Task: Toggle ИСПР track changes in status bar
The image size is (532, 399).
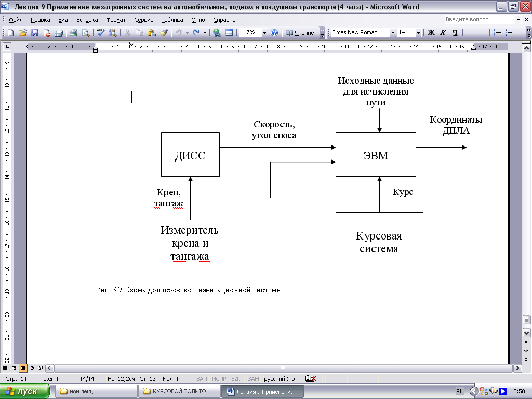Action: (219, 379)
